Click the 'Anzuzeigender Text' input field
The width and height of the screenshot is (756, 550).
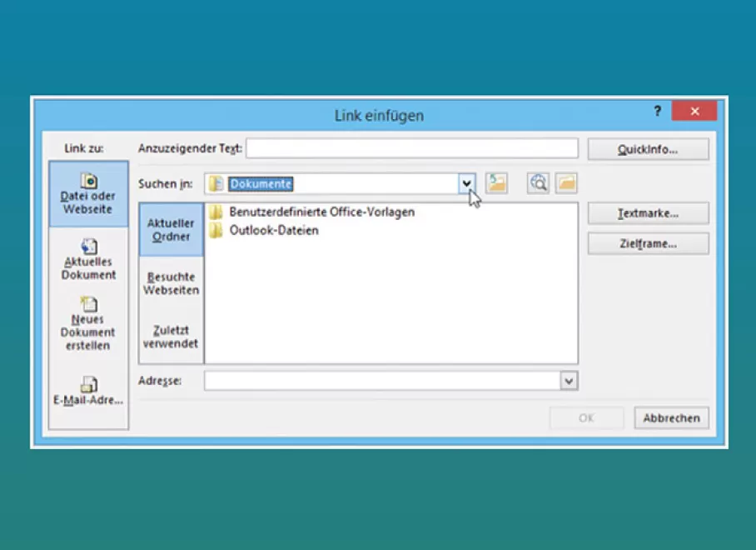[411, 148]
